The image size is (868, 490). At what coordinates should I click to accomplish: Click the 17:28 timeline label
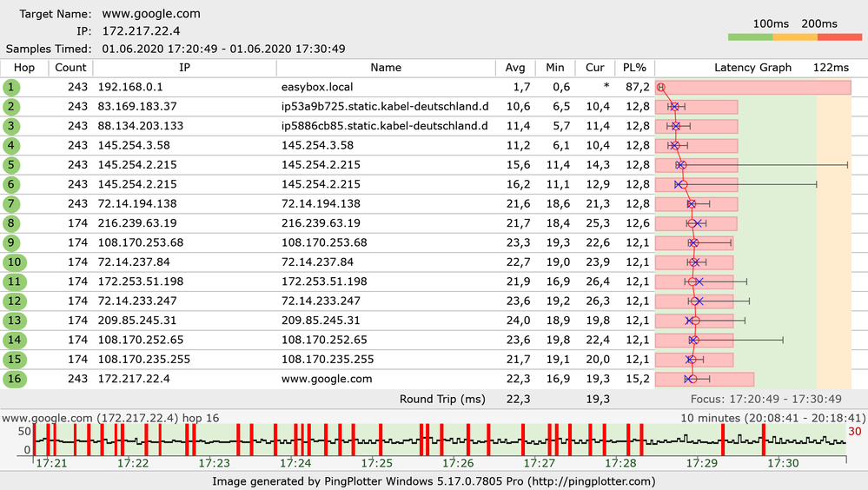tap(620, 463)
